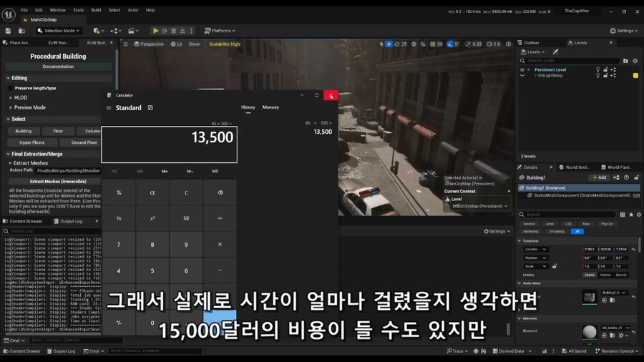Open Settings dropdown at top right of editor
Image resolution: width=644 pixels, height=362 pixels.
click(623, 31)
